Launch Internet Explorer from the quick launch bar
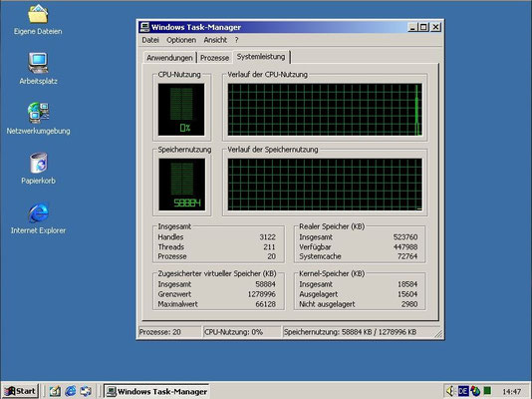The width and height of the screenshot is (532, 399). coord(70,391)
